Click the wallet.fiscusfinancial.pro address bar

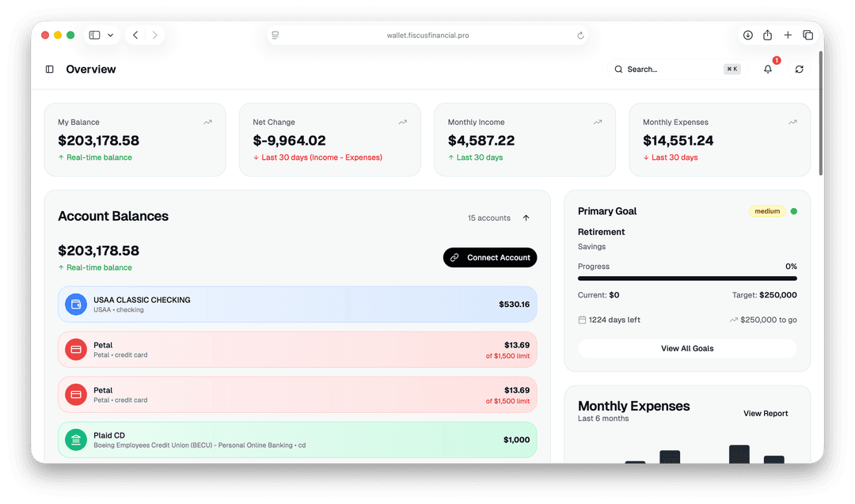[x=427, y=35]
